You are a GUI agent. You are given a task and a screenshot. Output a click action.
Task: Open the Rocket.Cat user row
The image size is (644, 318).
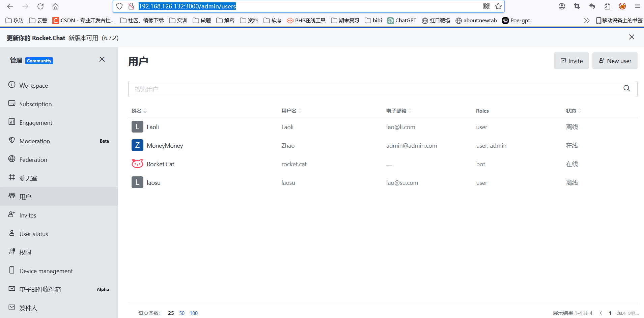(x=383, y=164)
